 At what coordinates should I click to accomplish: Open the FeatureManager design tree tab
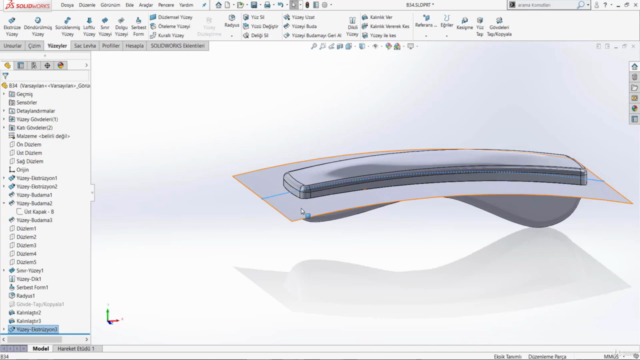tap(7, 65)
